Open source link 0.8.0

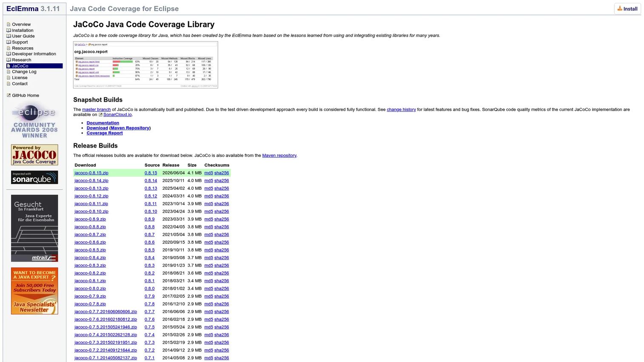point(149,289)
